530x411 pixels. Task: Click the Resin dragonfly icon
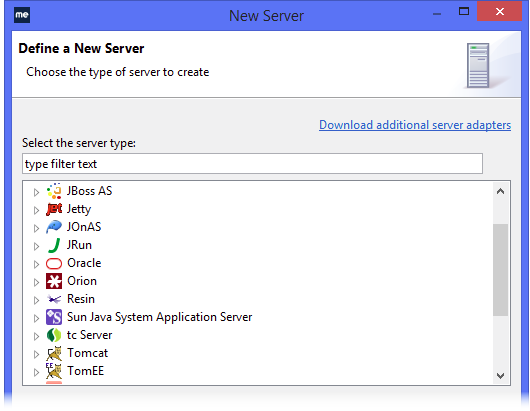[x=54, y=299]
